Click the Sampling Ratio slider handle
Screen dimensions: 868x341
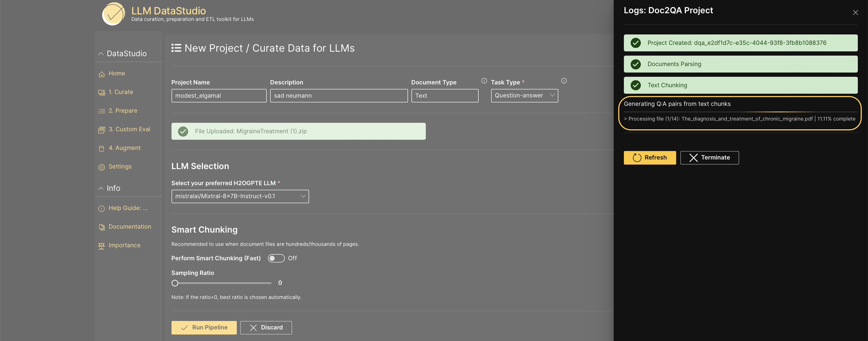click(x=175, y=283)
